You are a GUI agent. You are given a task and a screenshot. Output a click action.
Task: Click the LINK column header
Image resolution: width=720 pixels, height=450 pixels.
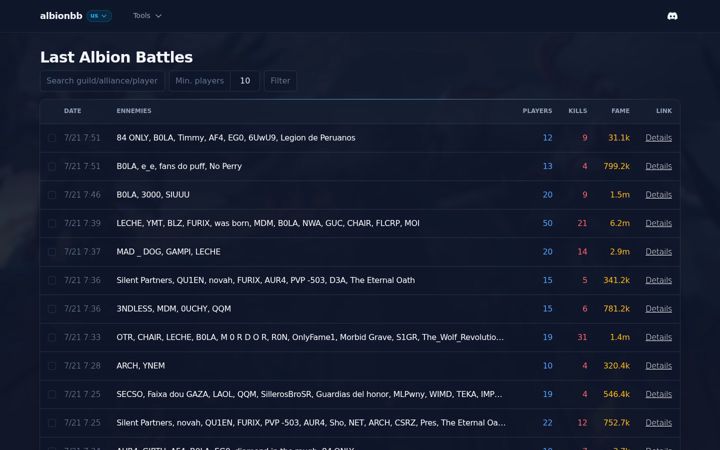664,111
